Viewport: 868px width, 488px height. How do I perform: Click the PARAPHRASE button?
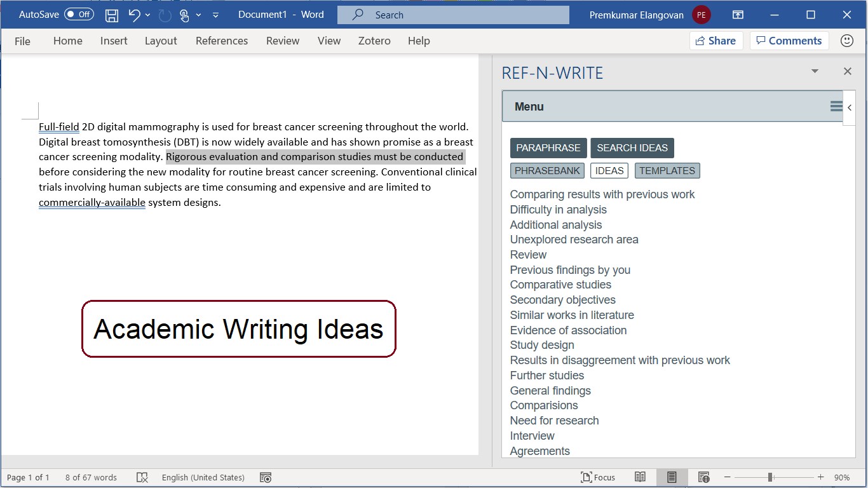[x=548, y=148]
